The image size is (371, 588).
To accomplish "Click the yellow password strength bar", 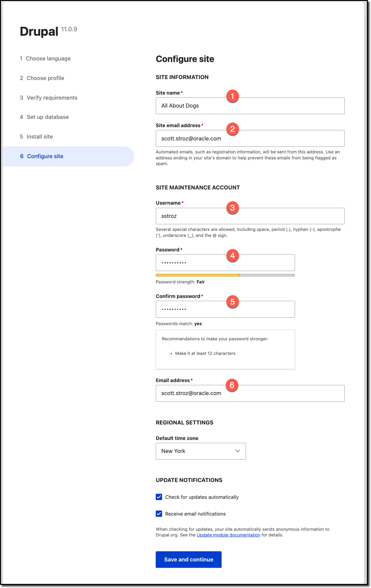I will point(198,275).
